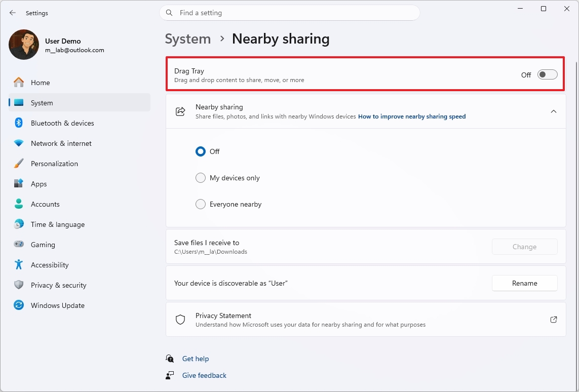The image size is (579, 392).
Task: Select the My devices only option
Action: click(x=201, y=178)
